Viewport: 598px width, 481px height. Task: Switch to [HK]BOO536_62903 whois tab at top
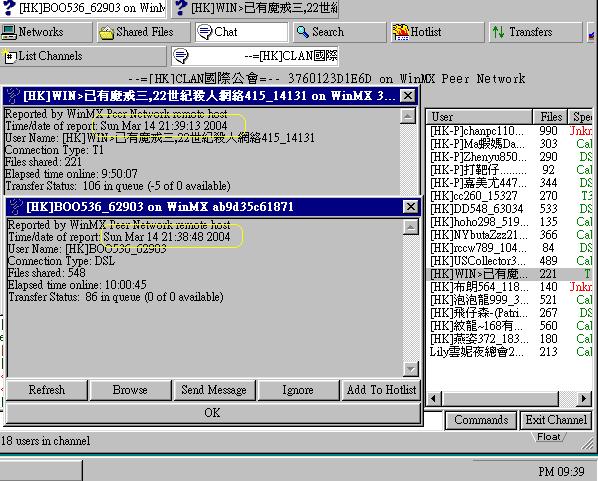[x=83, y=8]
